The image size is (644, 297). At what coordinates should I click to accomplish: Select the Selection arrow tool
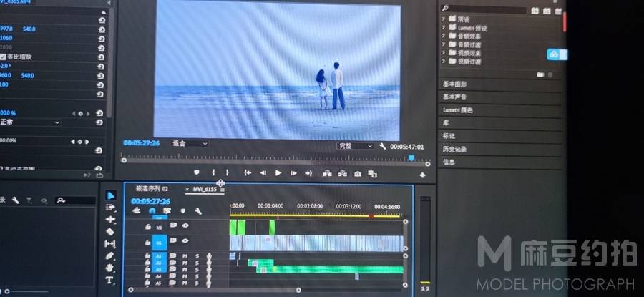click(110, 195)
